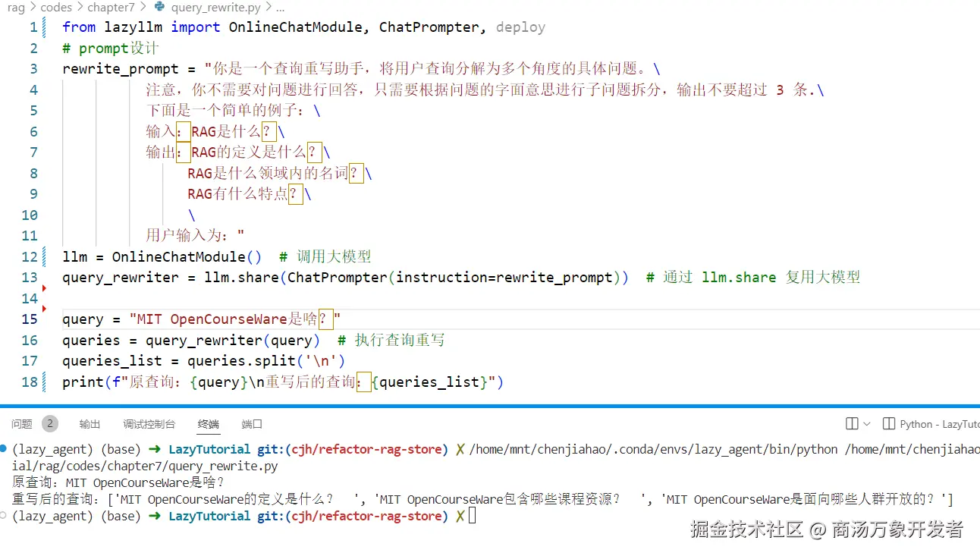Click the terminal cursor at last prompt
980x556 pixels.
[473, 516]
